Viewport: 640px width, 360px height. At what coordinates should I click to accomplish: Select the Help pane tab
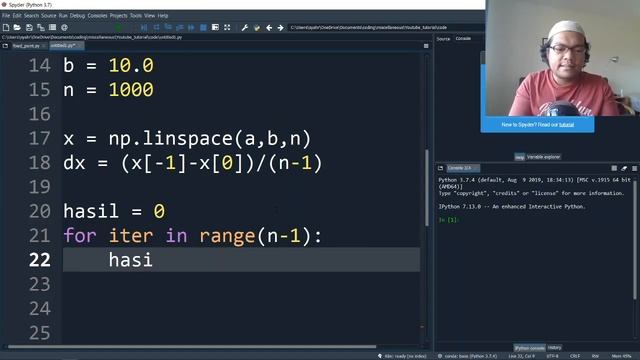[x=519, y=157]
